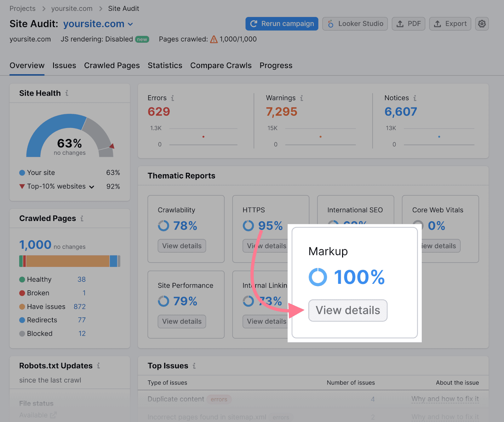Expand the Top-10% websites dropdown
This screenshot has height=422, width=504.
[x=92, y=187]
